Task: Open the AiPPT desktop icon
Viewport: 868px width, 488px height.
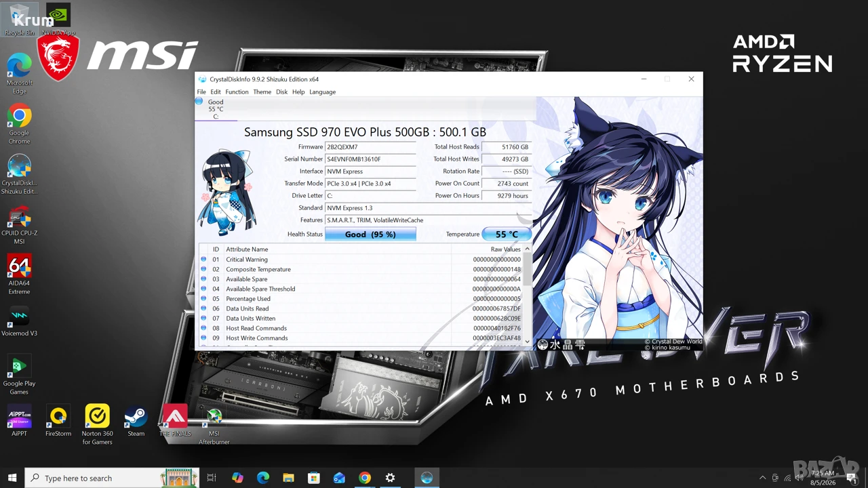Action: point(19,421)
